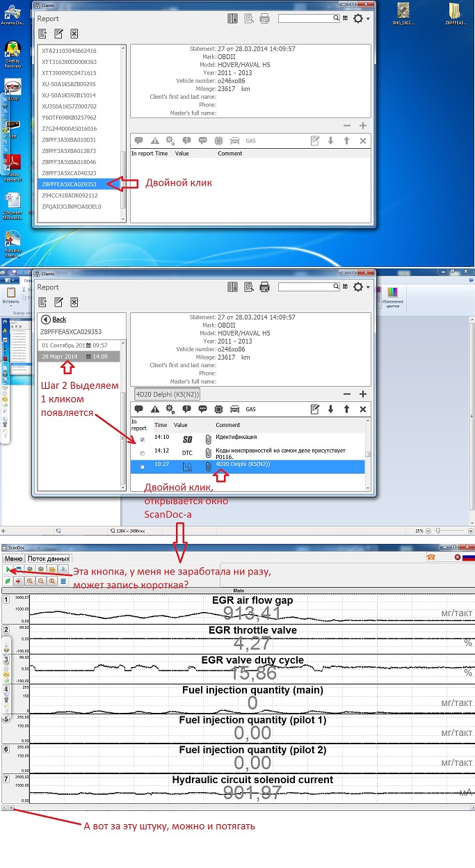Check the In report box for 14:12 DTC row

(x=143, y=453)
